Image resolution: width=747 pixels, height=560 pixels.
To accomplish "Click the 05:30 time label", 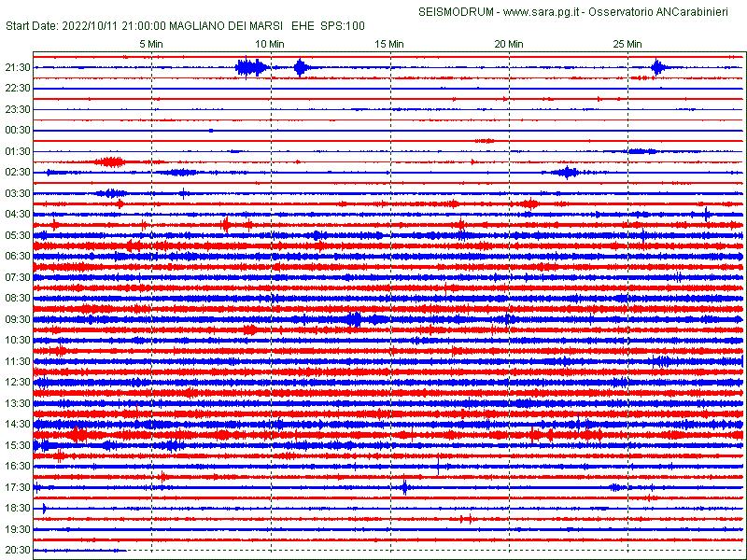I will click(x=18, y=235).
